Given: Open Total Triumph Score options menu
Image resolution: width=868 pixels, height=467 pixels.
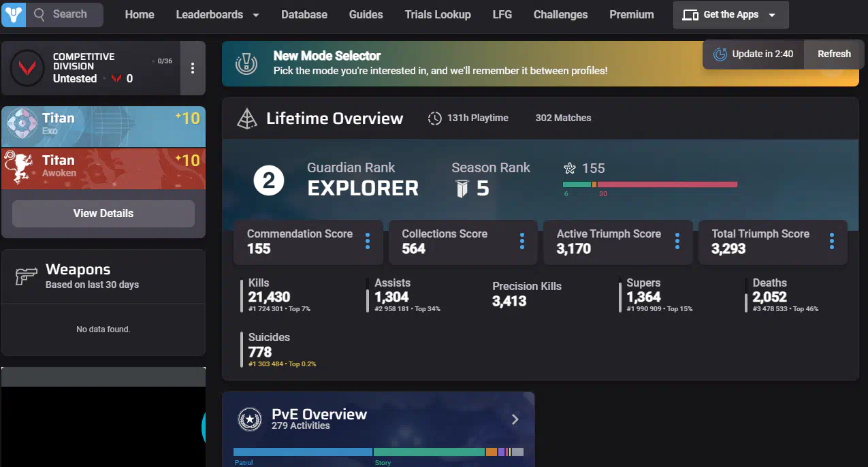Looking at the screenshot, I should coord(832,241).
